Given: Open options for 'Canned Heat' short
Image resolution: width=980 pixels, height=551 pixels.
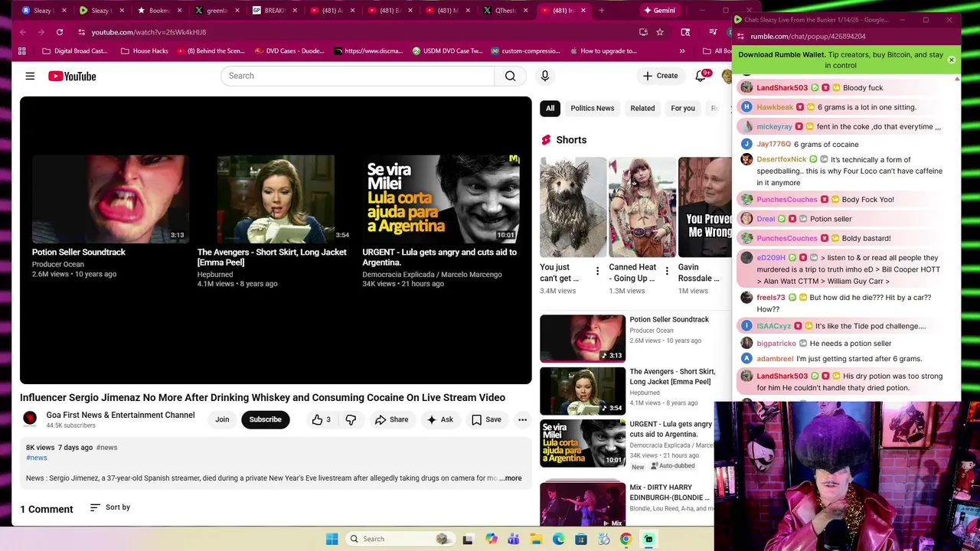Looking at the screenshot, I should 666,271.
